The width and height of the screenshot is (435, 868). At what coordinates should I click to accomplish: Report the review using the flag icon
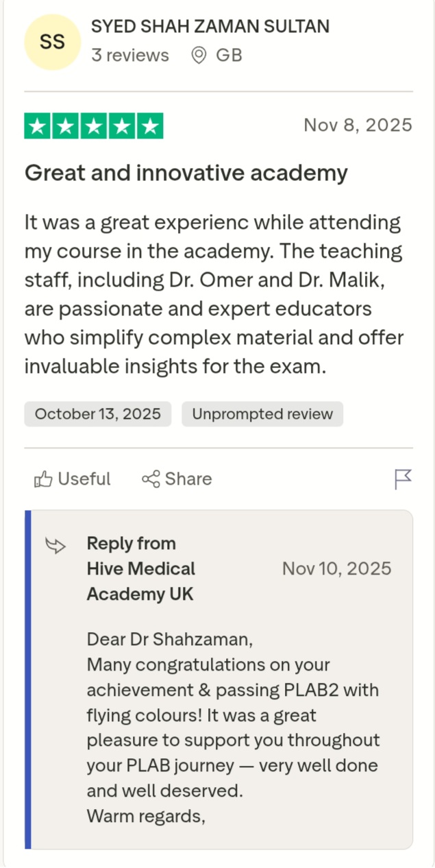pyautogui.click(x=403, y=479)
